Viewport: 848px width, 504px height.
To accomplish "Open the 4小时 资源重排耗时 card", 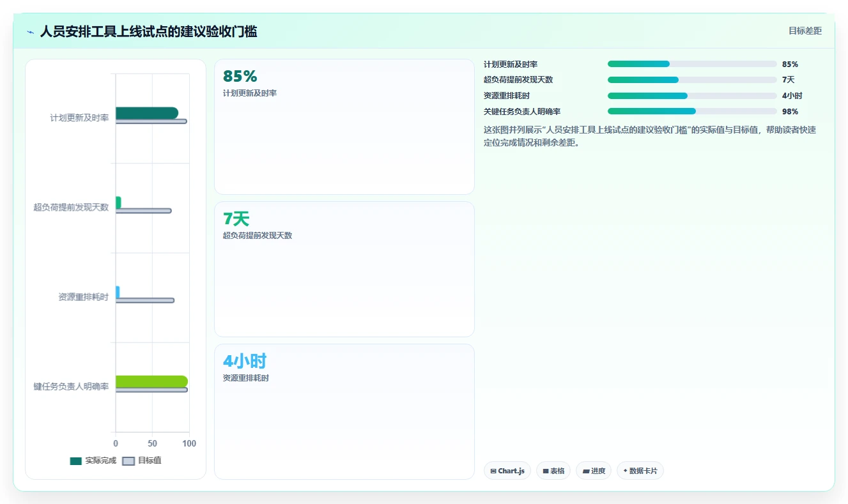I will (344, 411).
